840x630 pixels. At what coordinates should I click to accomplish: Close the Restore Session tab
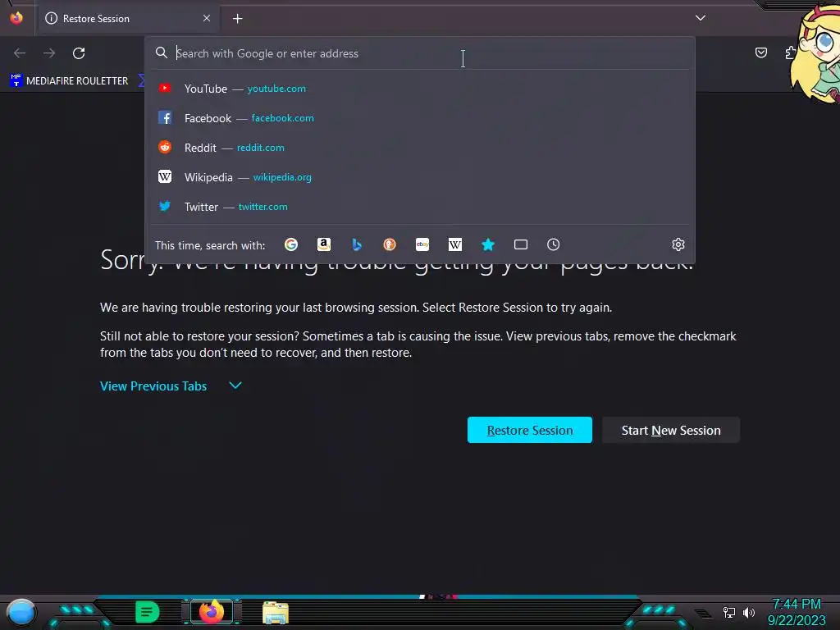click(x=207, y=18)
